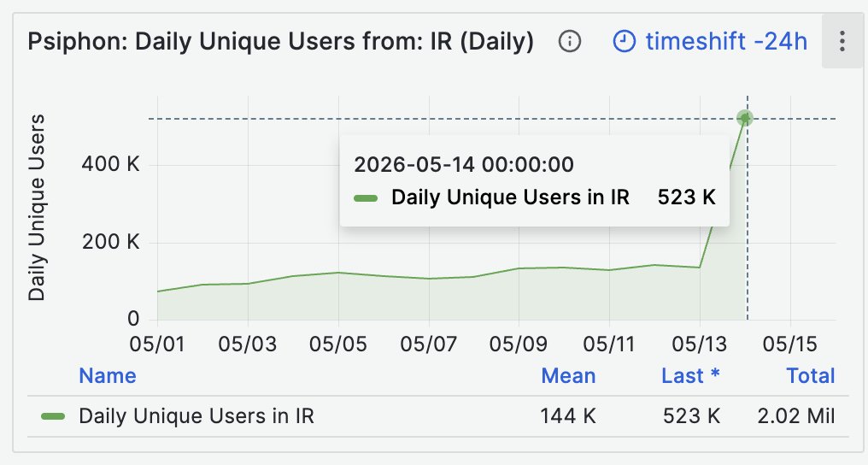Screen dimensions: 868x465
Task: Click the 400 K y-axis label
Action: 110,164
